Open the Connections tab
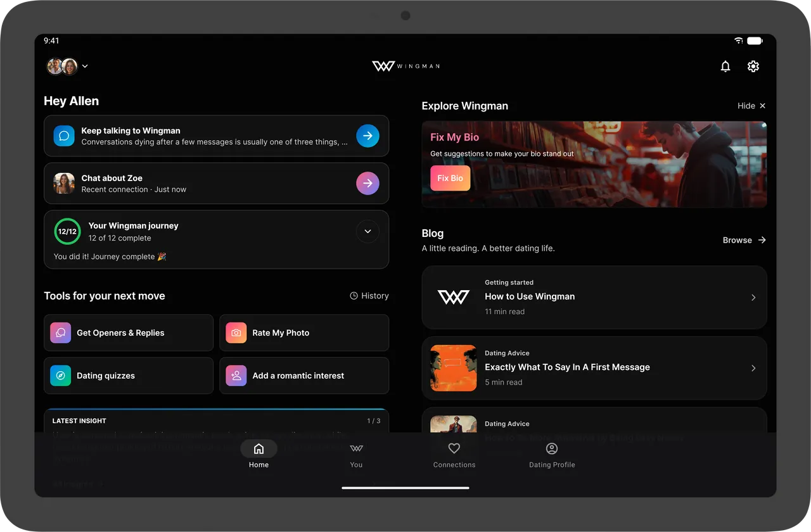Screen dimensions: 811x532 click(454, 455)
